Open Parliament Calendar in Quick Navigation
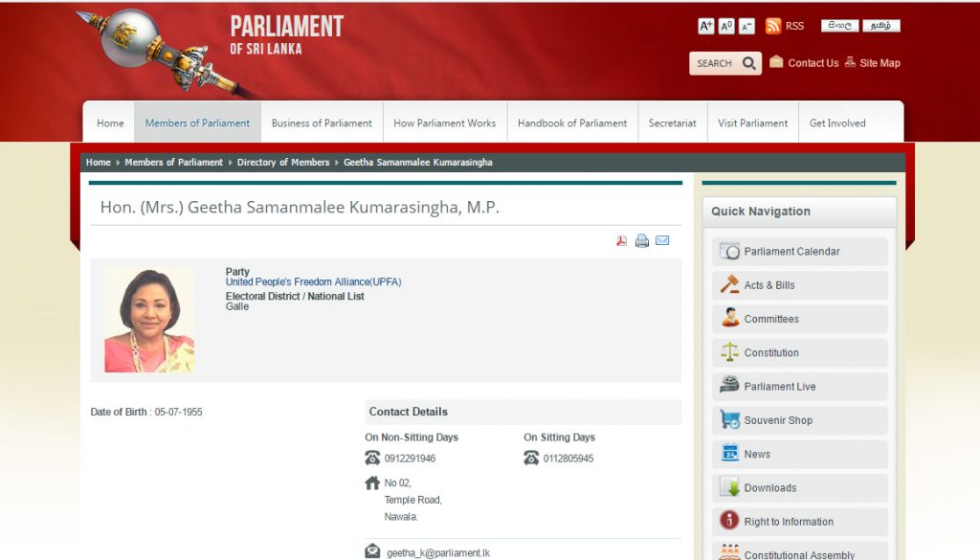 pyautogui.click(x=800, y=251)
